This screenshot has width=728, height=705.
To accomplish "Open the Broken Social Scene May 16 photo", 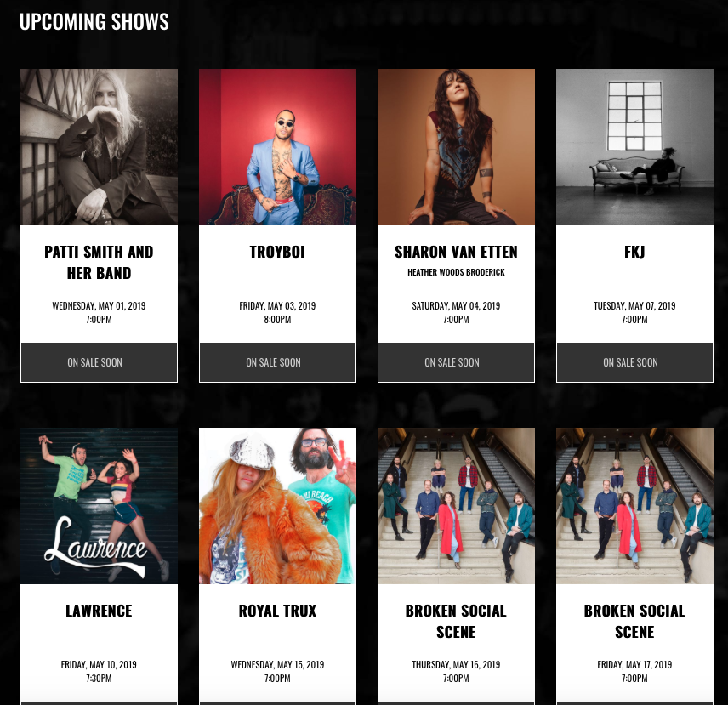I will [x=456, y=506].
